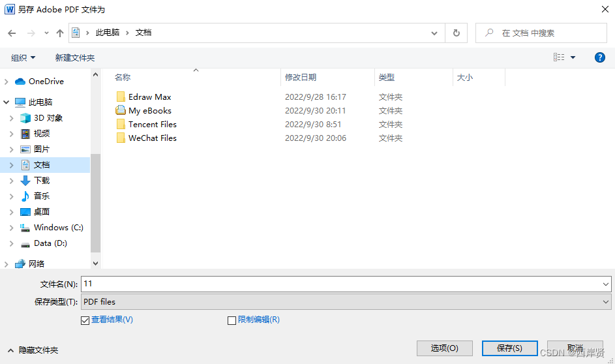Open 下载 in the navigation pane
Viewport: 615px width, 364px height.
[42, 181]
